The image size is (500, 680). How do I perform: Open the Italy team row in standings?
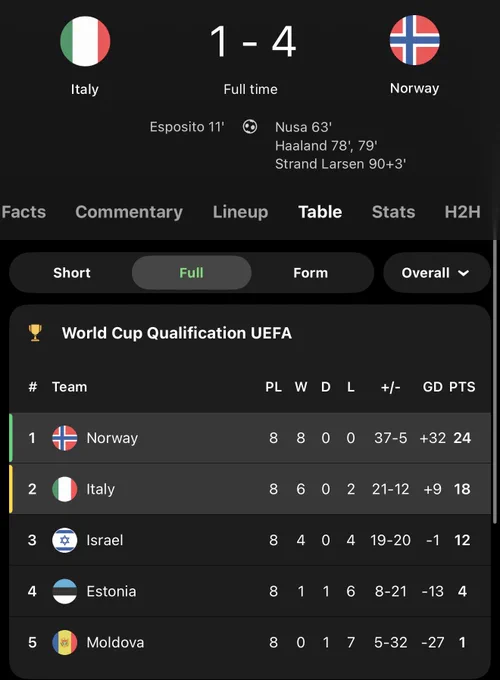point(250,489)
